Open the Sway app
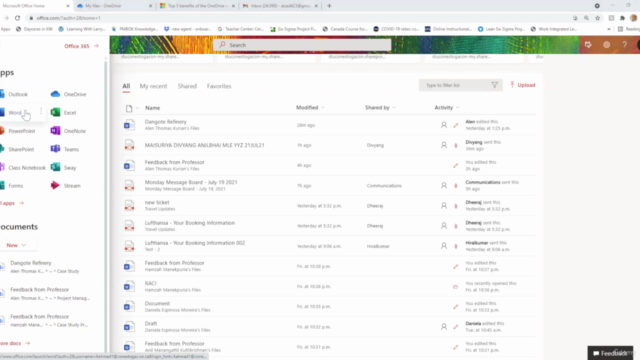 [63, 168]
